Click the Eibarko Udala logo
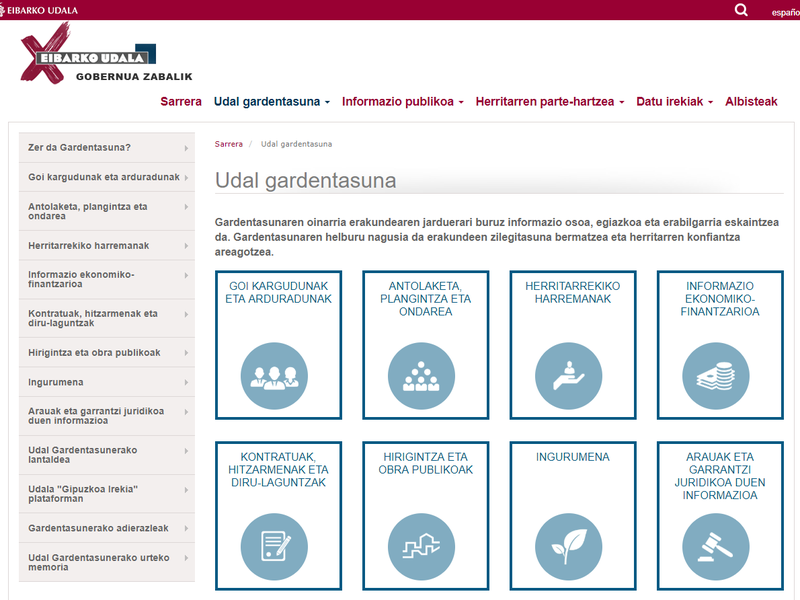Viewport: 800px width, 600px height. (106, 54)
